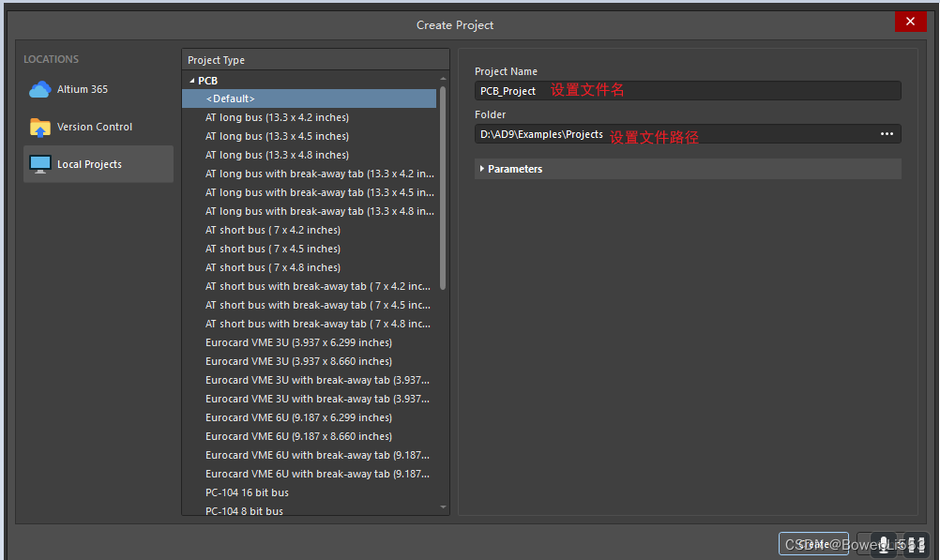Select the <Default> project type

point(310,98)
